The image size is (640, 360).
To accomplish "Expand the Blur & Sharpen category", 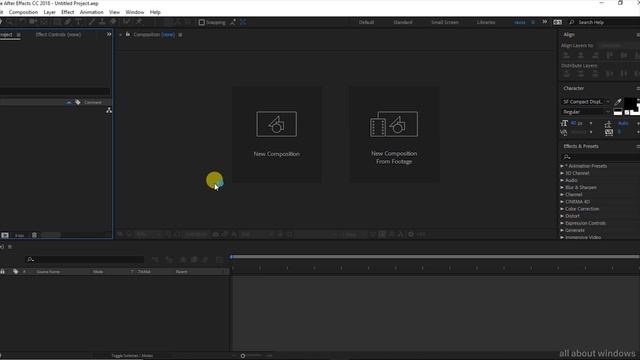I will pyautogui.click(x=562, y=187).
